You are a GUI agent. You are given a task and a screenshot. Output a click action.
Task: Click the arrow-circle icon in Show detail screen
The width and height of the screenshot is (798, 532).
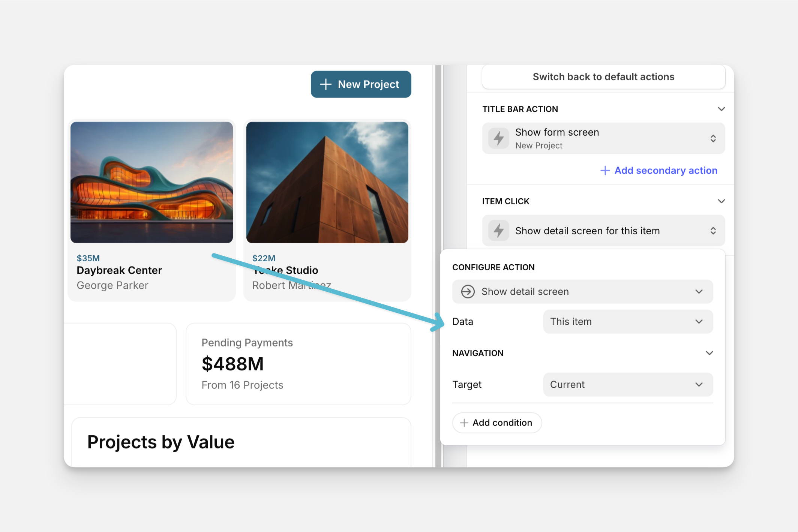pyautogui.click(x=468, y=292)
